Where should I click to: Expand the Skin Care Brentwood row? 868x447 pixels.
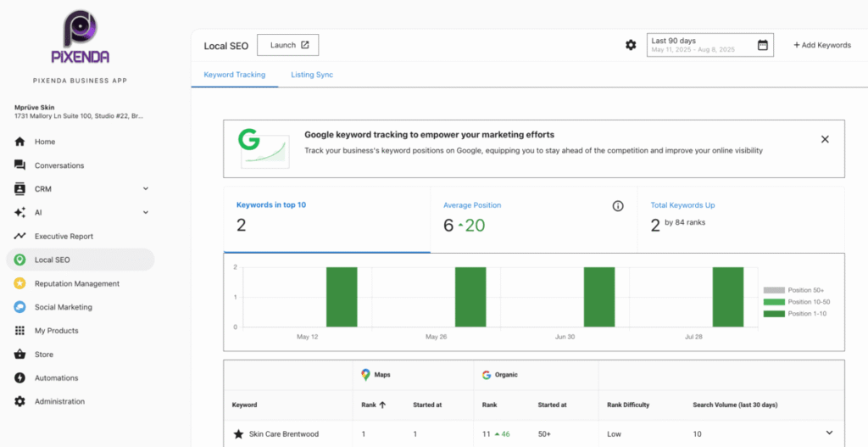click(x=829, y=433)
